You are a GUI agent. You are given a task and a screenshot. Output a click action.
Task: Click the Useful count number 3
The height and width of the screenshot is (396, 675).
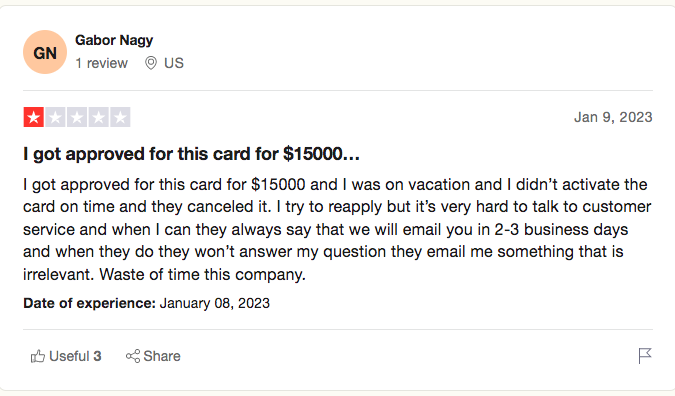[x=97, y=356]
